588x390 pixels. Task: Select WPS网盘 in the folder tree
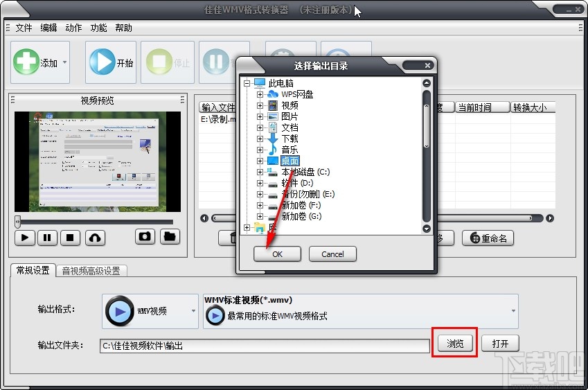click(x=297, y=94)
